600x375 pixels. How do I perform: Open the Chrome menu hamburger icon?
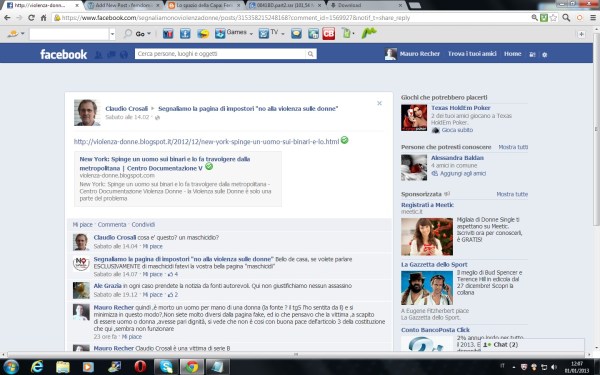tap(593, 18)
